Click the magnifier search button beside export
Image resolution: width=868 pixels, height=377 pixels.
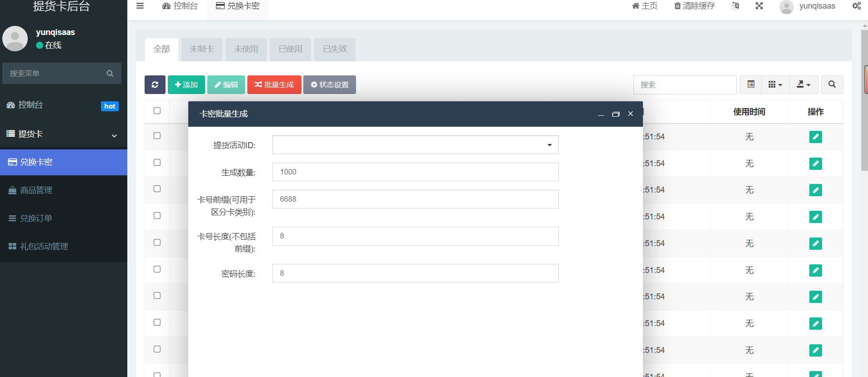(832, 85)
